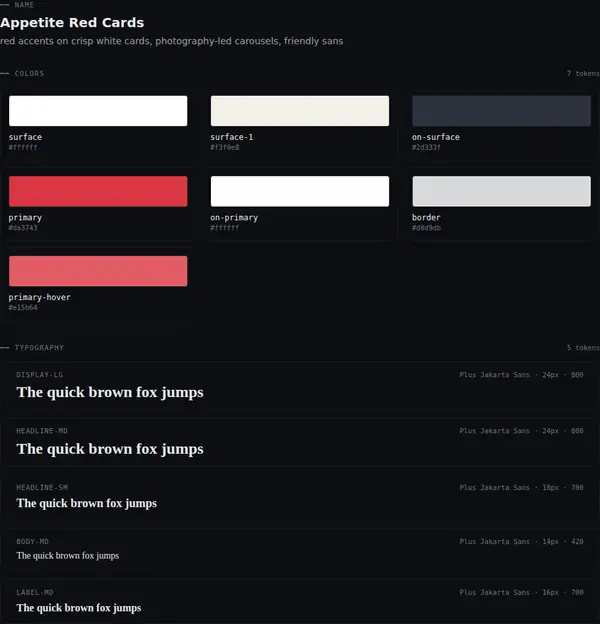Click the HEADLINE-SM typography label
The width and height of the screenshot is (600, 624).
coord(42,487)
